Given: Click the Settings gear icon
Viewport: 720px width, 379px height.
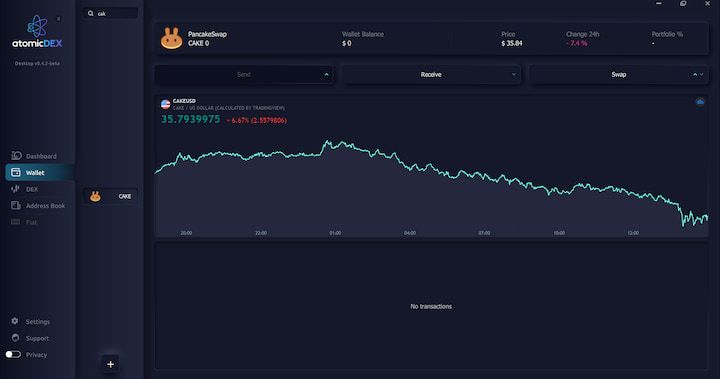Looking at the screenshot, I should pos(15,321).
